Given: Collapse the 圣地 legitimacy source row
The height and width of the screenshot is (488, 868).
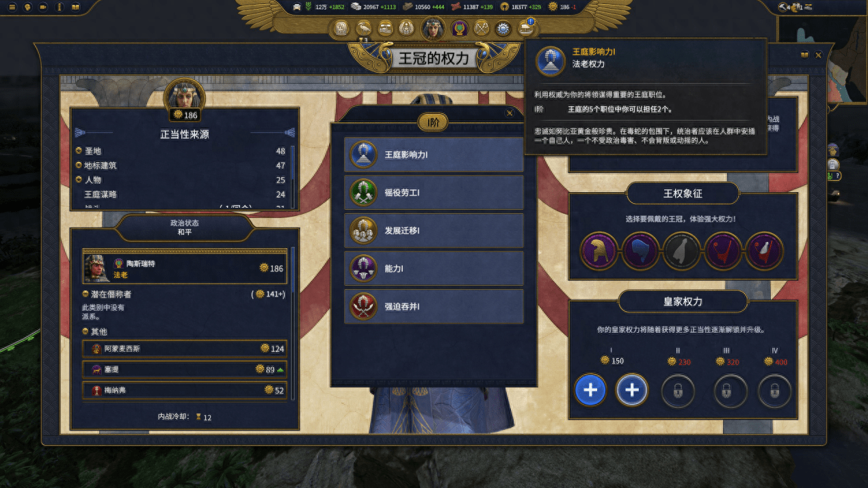Looking at the screenshot, I should click(79, 151).
